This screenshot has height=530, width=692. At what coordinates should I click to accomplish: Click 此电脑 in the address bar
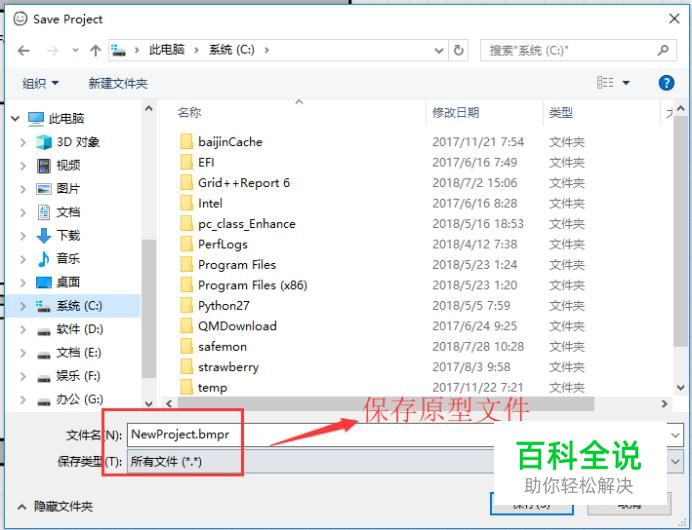point(167,50)
